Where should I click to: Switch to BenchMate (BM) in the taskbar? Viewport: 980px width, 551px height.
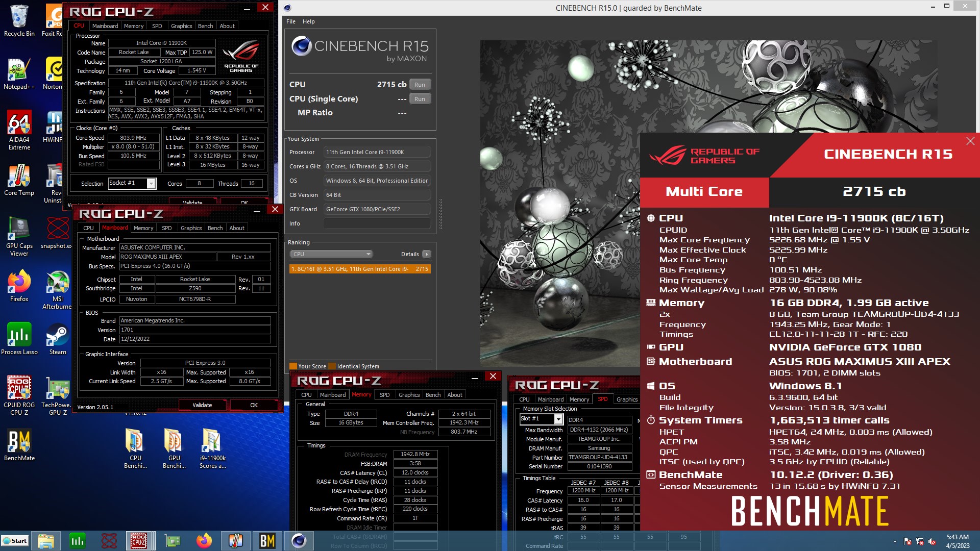267,541
